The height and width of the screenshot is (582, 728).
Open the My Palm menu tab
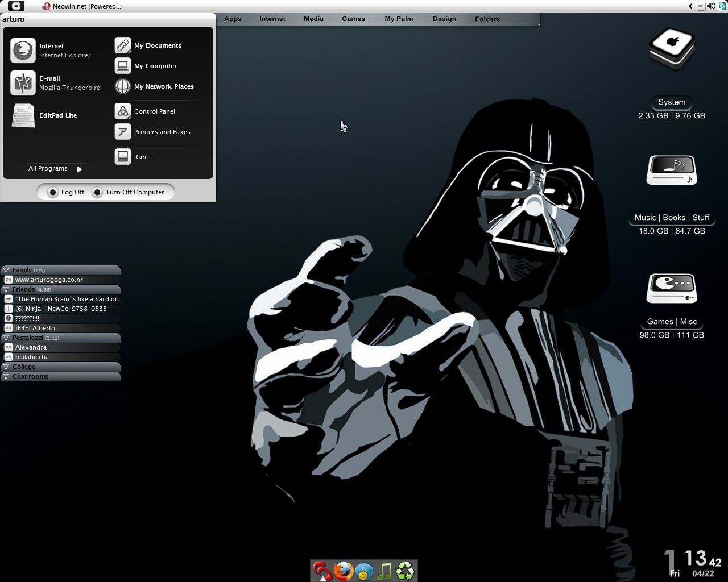pyautogui.click(x=399, y=19)
